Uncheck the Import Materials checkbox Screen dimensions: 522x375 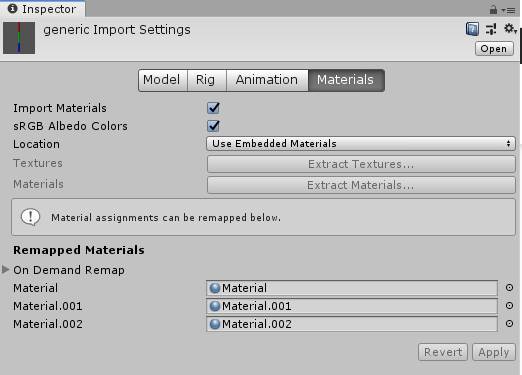point(213,108)
